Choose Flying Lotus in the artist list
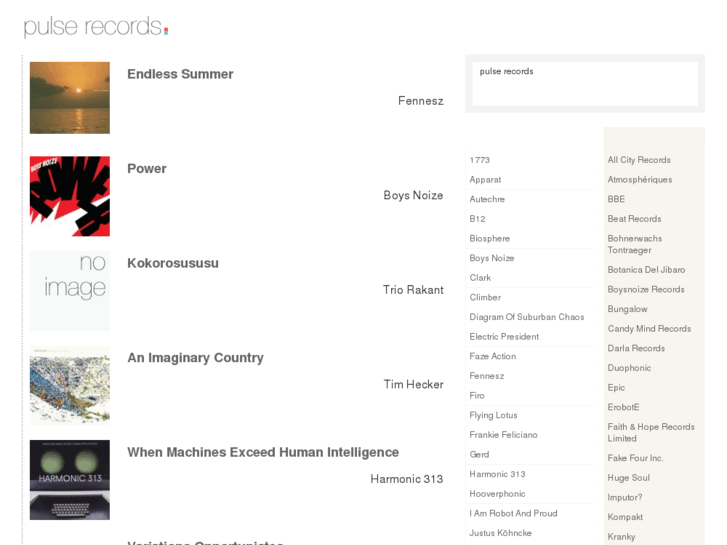The image size is (727, 545). pos(493,416)
